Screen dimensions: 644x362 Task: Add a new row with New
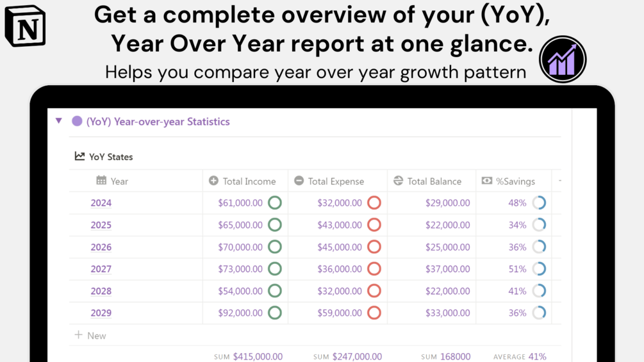[x=90, y=335]
